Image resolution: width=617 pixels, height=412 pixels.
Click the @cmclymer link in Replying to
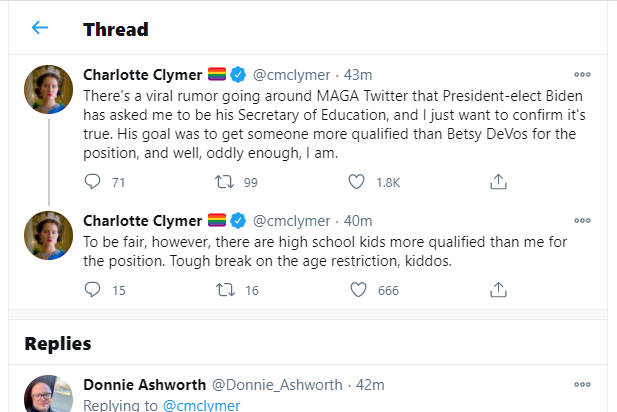coord(201,405)
